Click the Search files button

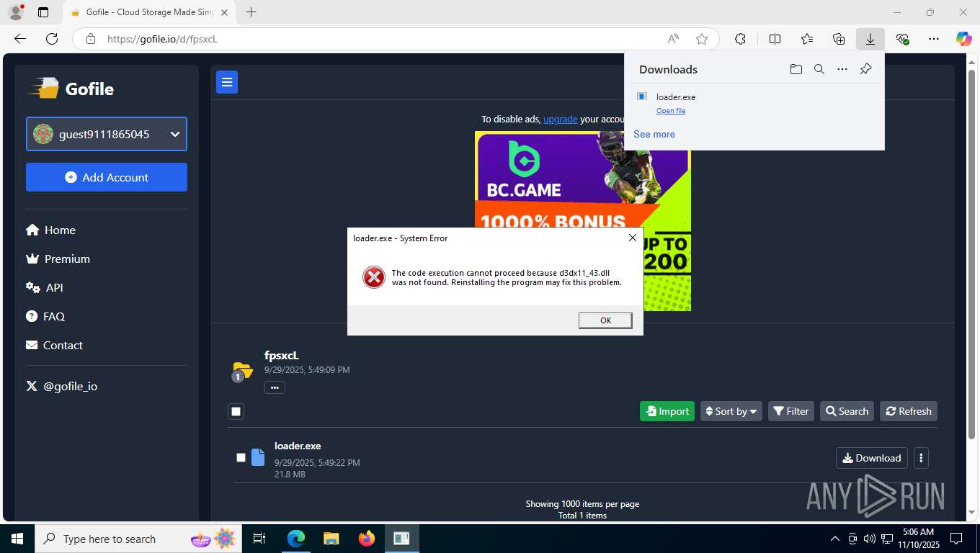point(847,411)
